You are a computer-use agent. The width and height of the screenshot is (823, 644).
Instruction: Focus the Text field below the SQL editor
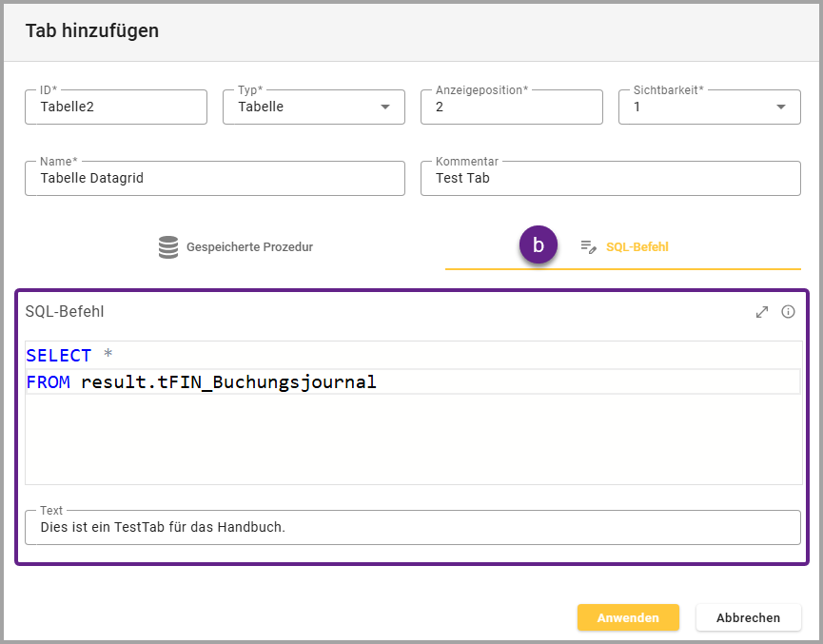pyautogui.click(x=412, y=527)
